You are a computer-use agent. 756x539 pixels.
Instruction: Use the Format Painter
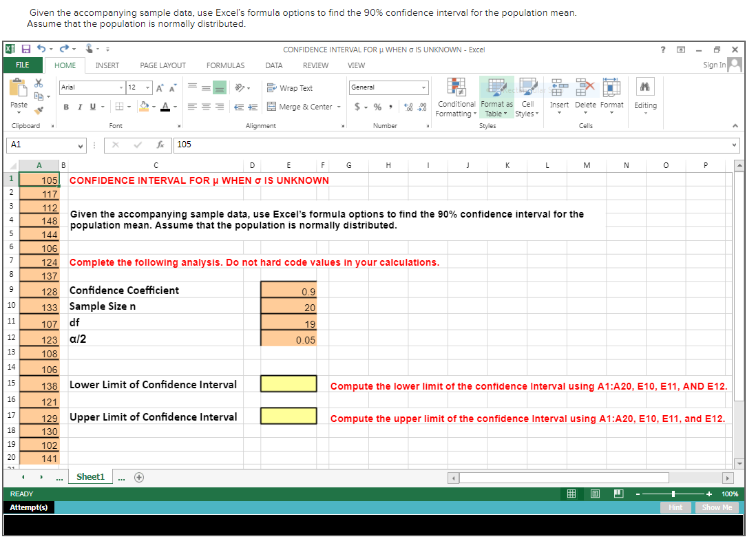39,109
